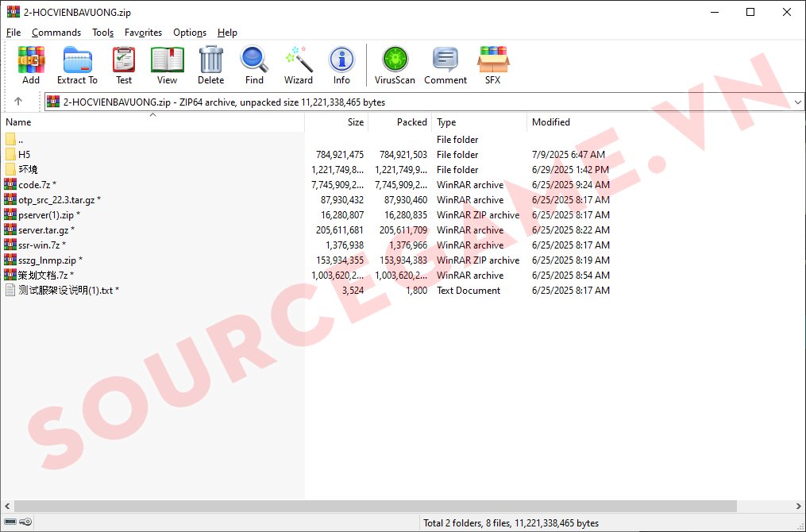
Task: Click the horizontal scrollbar at the bottom
Action: (x=375, y=506)
